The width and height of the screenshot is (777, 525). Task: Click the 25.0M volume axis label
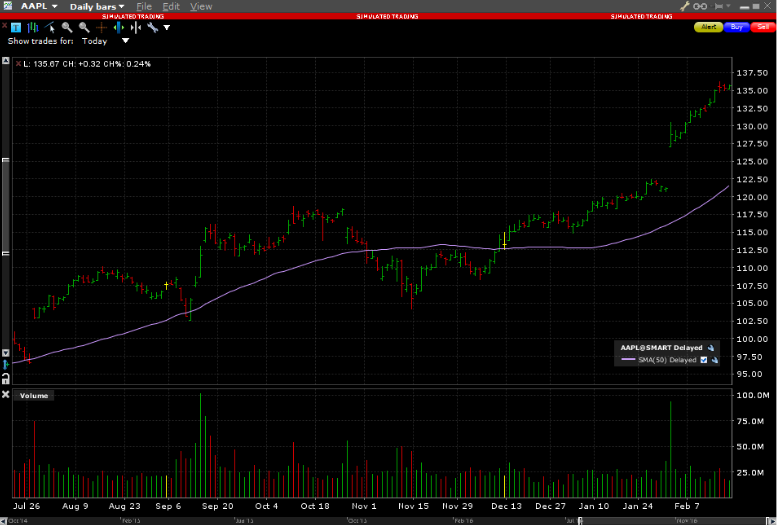(750, 472)
